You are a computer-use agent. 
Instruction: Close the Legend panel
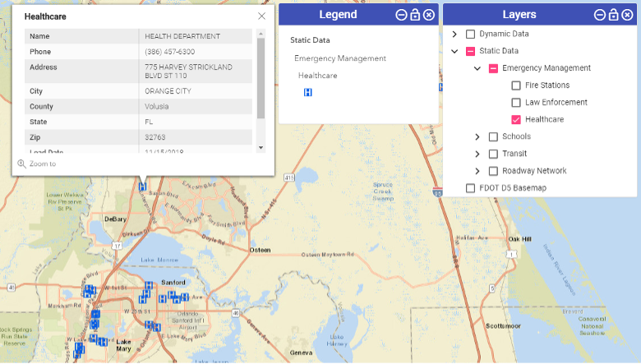(x=429, y=15)
